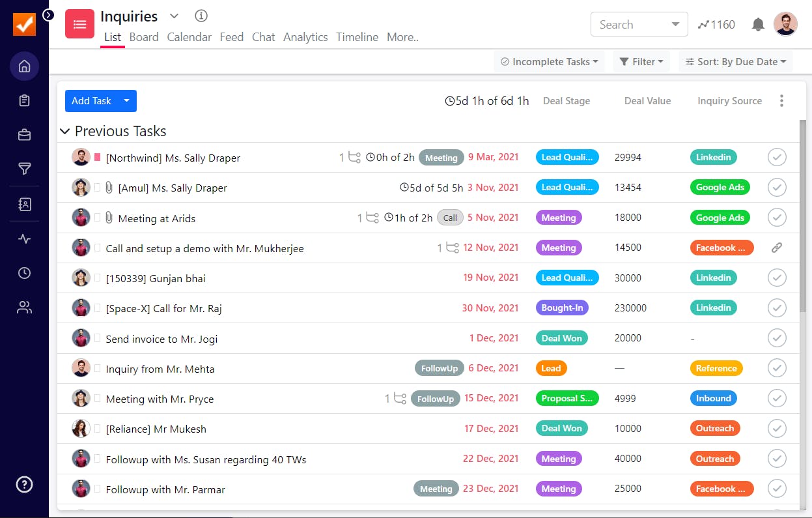Switch to the Board tab

coord(144,37)
